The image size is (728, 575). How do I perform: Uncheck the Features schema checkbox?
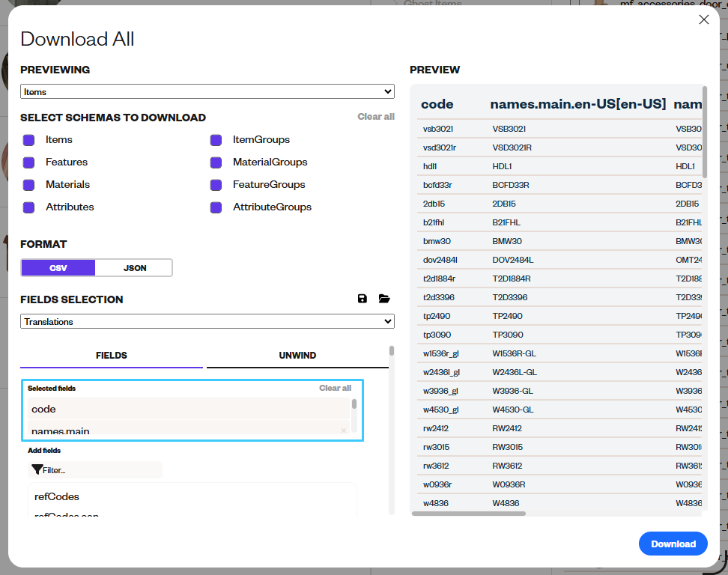click(28, 162)
